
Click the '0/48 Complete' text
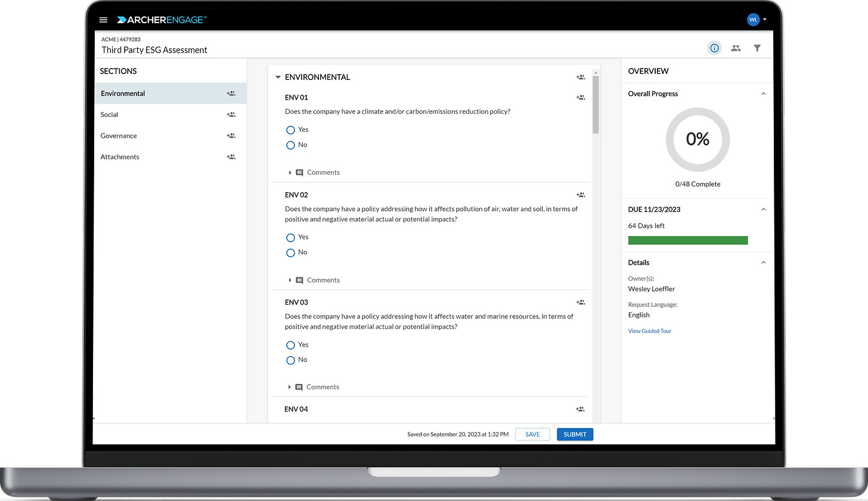click(x=697, y=184)
